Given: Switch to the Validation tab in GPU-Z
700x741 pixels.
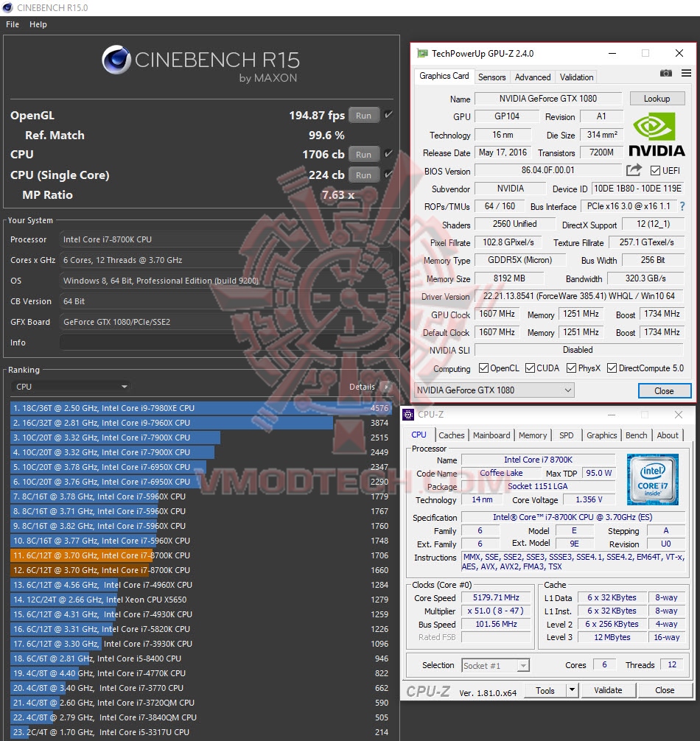Looking at the screenshot, I should pos(576,77).
